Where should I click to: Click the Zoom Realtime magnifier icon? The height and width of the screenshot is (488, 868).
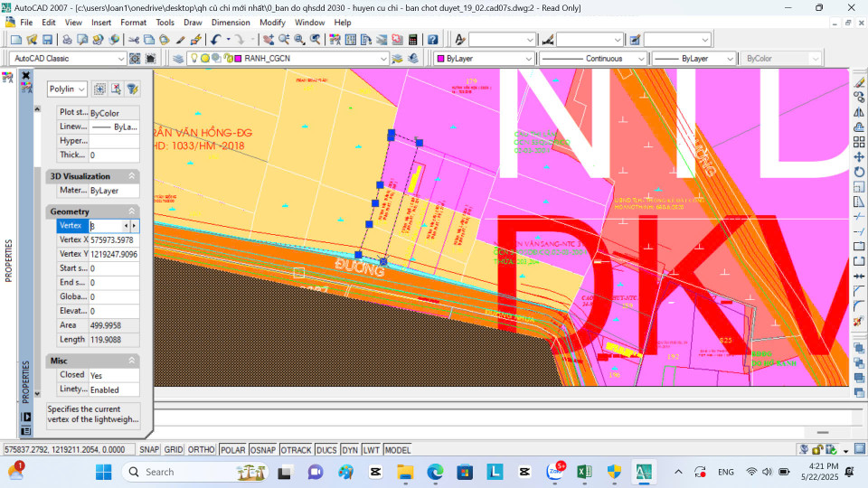(x=284, y=40)
